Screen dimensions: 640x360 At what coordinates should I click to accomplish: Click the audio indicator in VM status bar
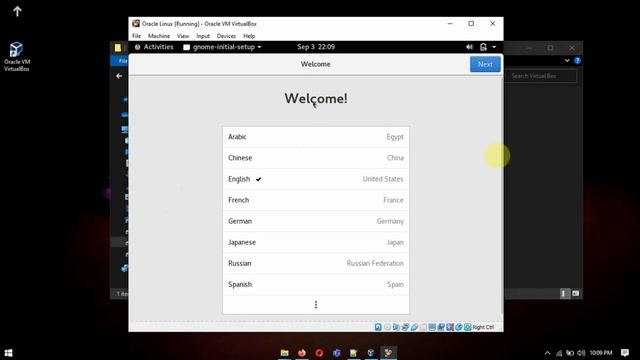point(396,327)
